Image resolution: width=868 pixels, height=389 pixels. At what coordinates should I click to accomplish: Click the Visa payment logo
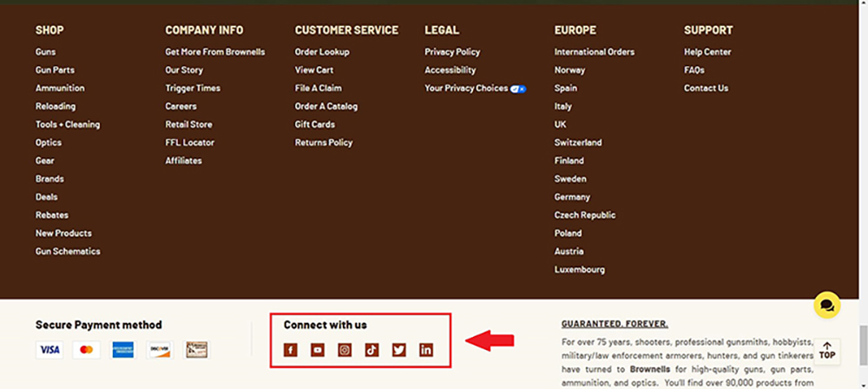pyautogui.click(x=49, y=350)
